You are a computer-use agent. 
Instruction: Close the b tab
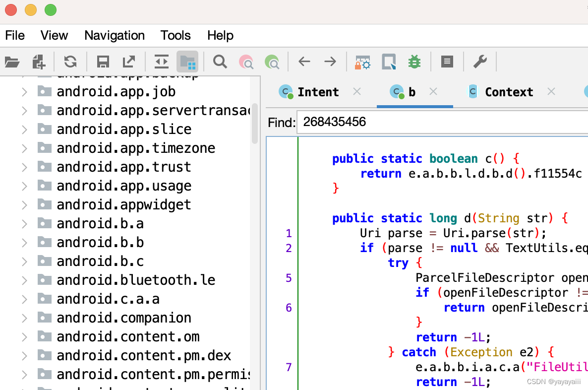pos(433,92)
